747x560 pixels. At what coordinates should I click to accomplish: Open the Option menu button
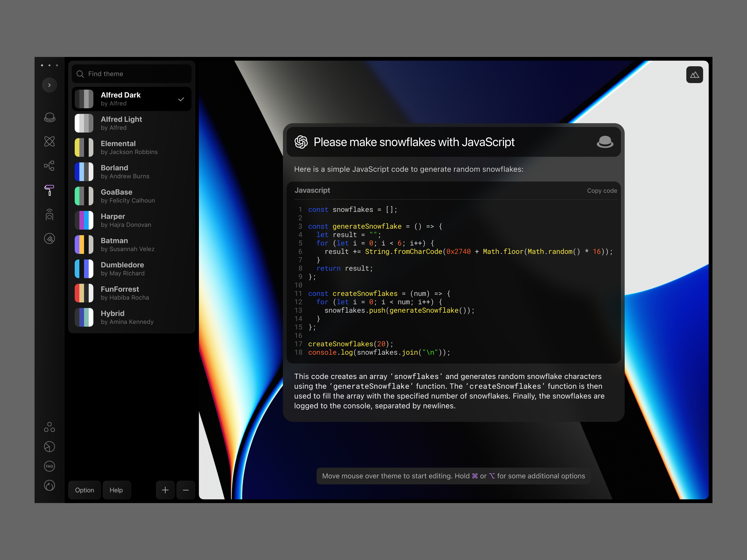(85, 490)
